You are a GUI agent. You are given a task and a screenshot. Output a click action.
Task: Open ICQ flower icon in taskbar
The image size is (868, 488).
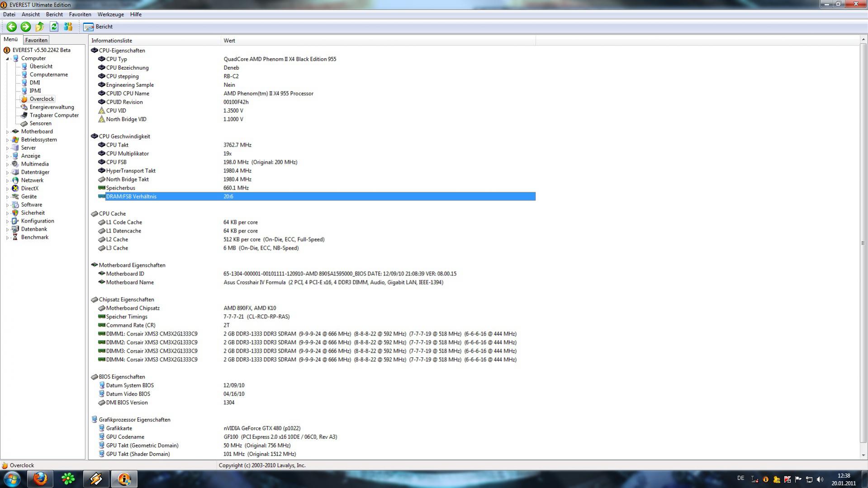coord(68,479)
